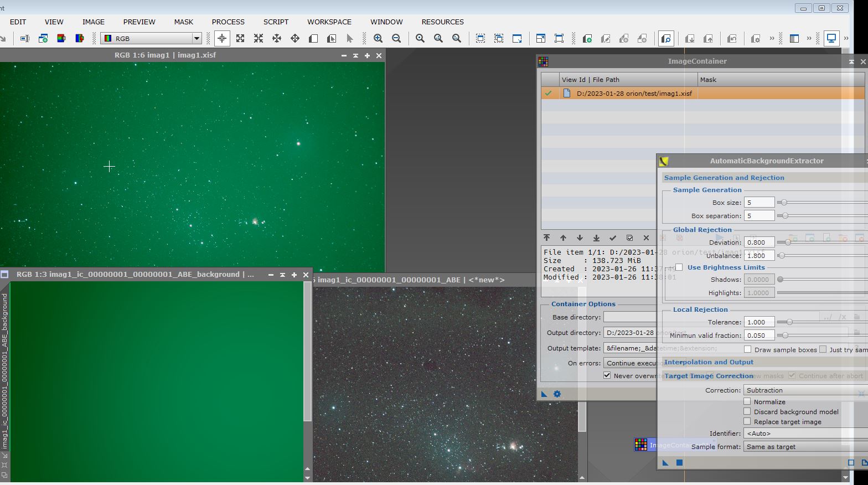Click the Deviation slider handle

pyautogui.click(x=788, y=242)
